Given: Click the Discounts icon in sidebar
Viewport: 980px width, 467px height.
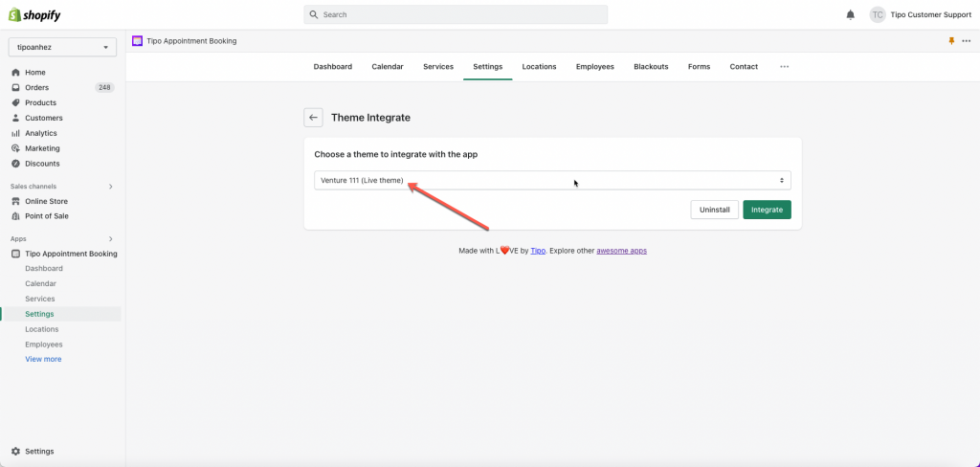Looking at the screenshot, I should (x=15, y=164).
